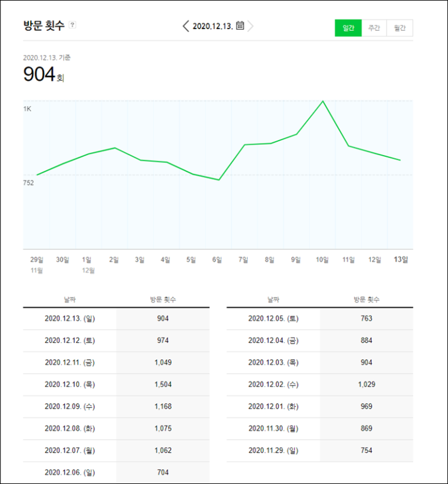448x484 pixels.
Task: Switch to the 월간 monthly tab
Action: point(400,28)
